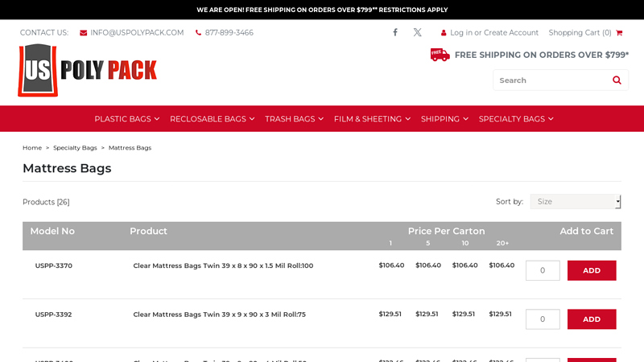Click the US Poly Pack logo
Screen dimensions: 644x362
(87, 70)
